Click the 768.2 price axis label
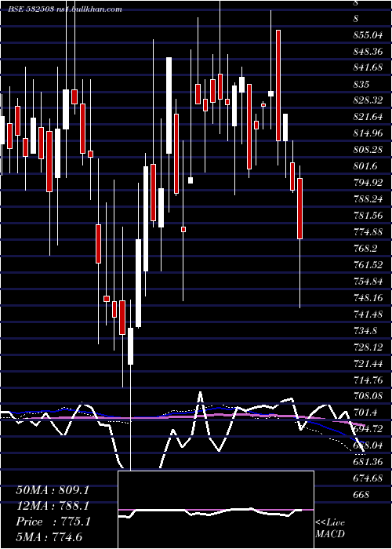Image resolution: width=392 pixels, height=549 pixels. point(365,249)
